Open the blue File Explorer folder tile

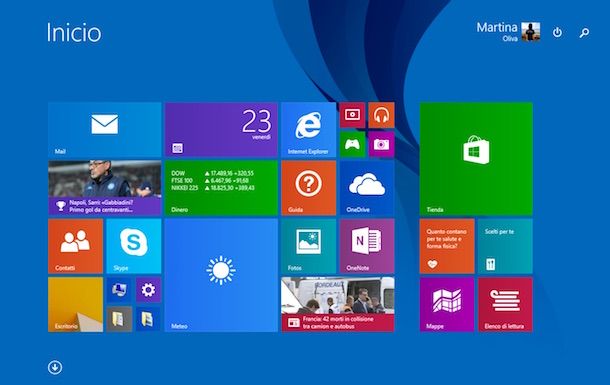[x=148, y=319]
